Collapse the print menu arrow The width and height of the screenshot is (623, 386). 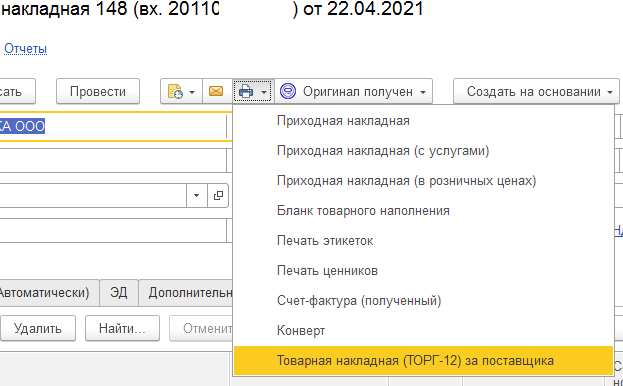[x=264, y=92]
